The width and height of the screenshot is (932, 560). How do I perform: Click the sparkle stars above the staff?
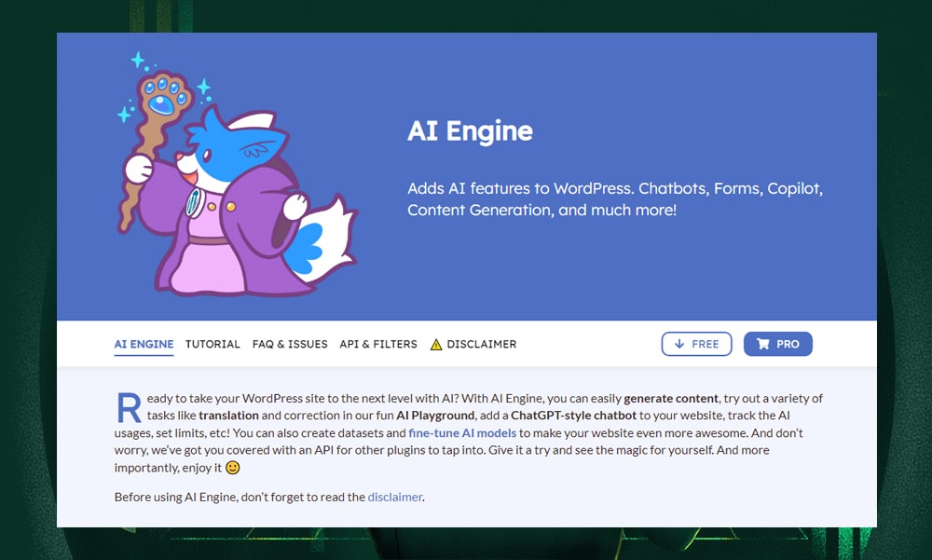click(140, 61)
